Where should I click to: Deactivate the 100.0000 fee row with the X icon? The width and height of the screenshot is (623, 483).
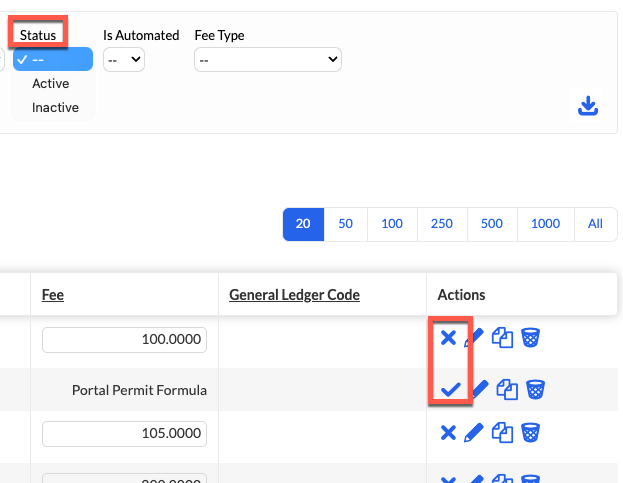(448, 338)
